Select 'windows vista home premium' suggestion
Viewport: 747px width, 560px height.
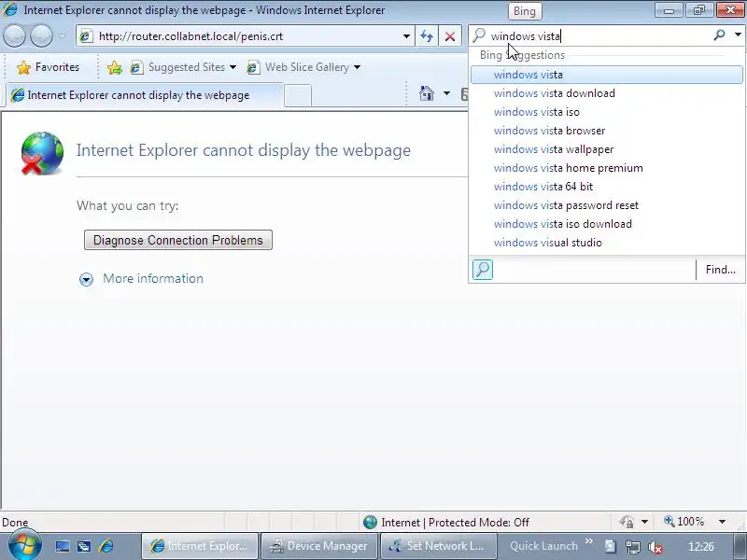(x=606, y=168)
